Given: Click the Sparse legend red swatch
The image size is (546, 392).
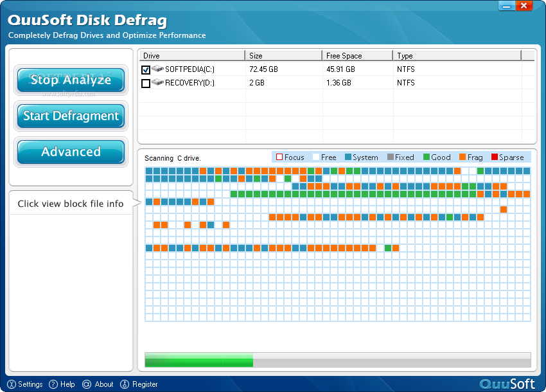Looking at the screenshot, I should click(495, 157).
